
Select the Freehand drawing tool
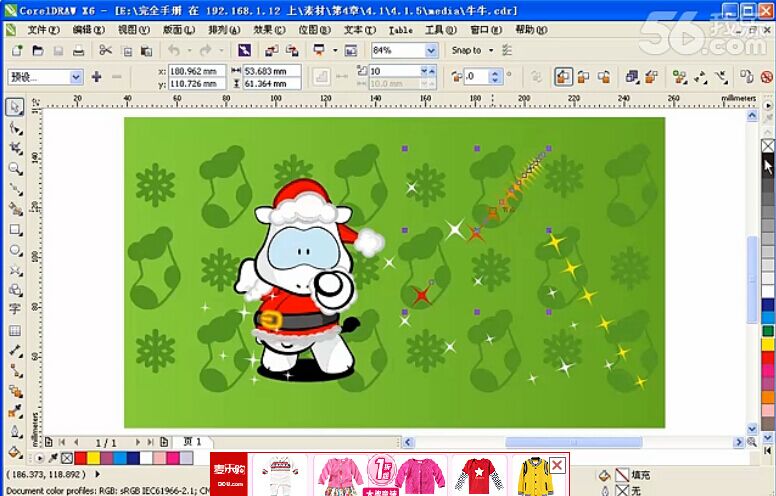pyautogui.click(x=15, y=189)
